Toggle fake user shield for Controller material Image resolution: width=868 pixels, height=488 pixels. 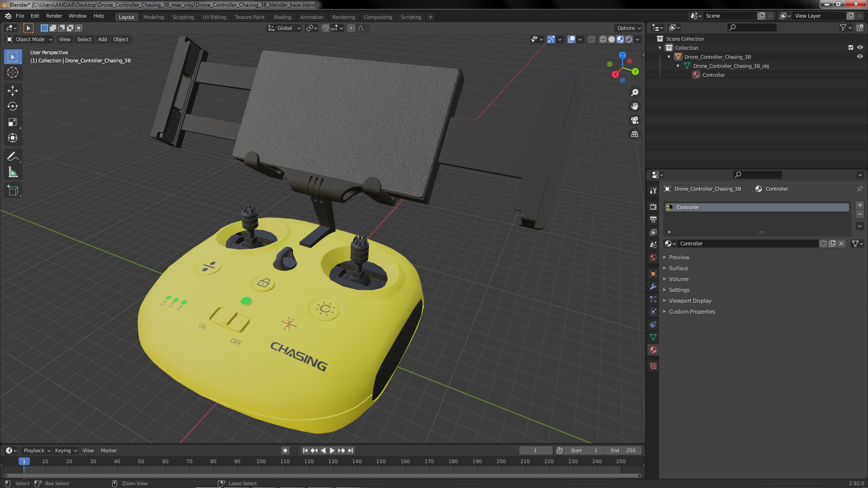(x=823, y=244)
